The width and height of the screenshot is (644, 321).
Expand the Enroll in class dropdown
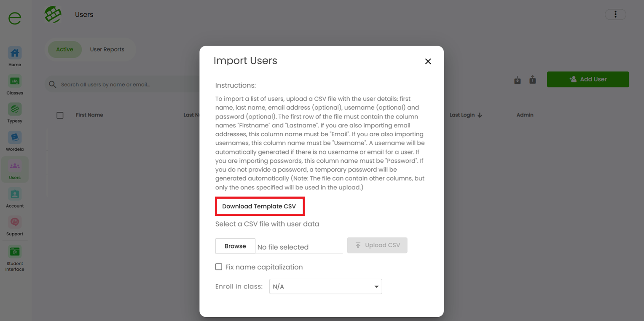point(325,286)
